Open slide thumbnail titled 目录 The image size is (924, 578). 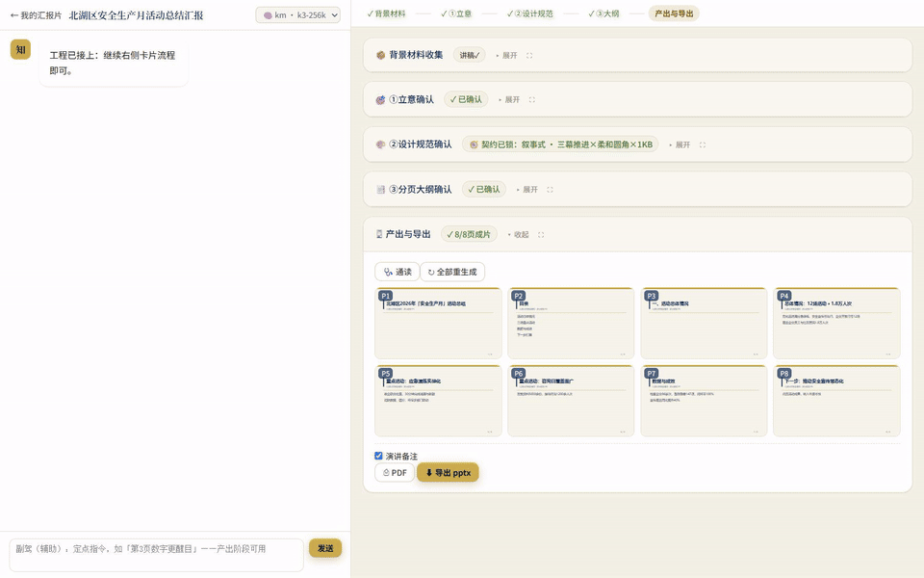pyautogui.click(x=571, y=324)
